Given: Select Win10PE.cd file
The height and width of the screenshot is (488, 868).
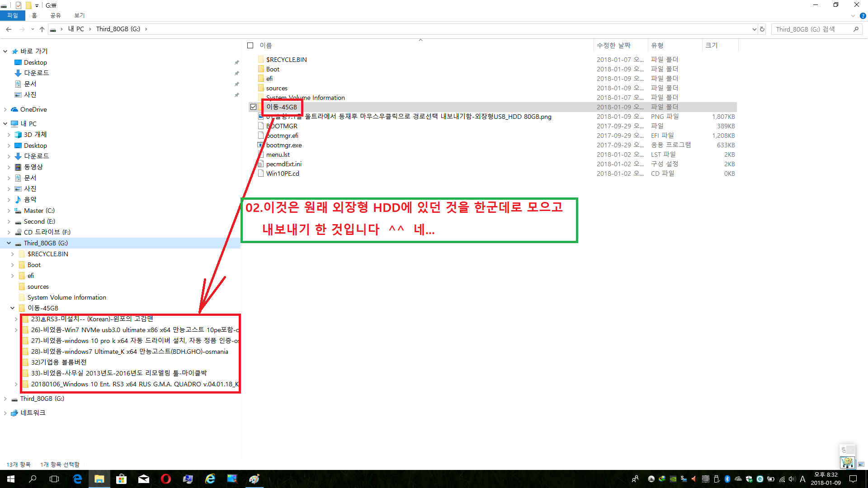Looking at the screenshot, I should coord(283,174).
